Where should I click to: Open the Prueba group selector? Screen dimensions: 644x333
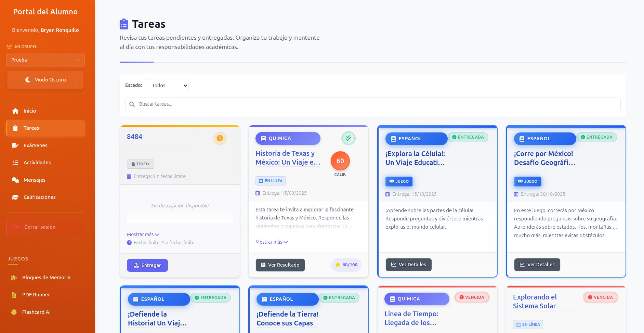[x=45, y=60]
